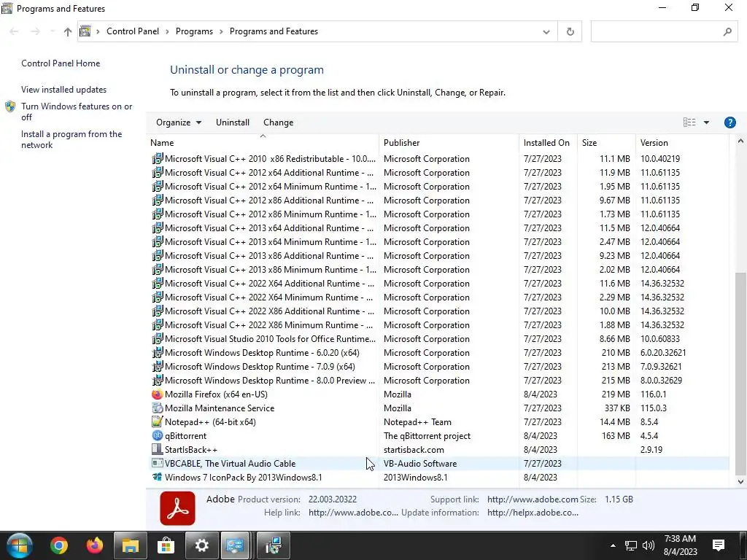Sort by the Version column header
Image resolution: width=747 pixels, height=560 pixels.
coord(682,142)
